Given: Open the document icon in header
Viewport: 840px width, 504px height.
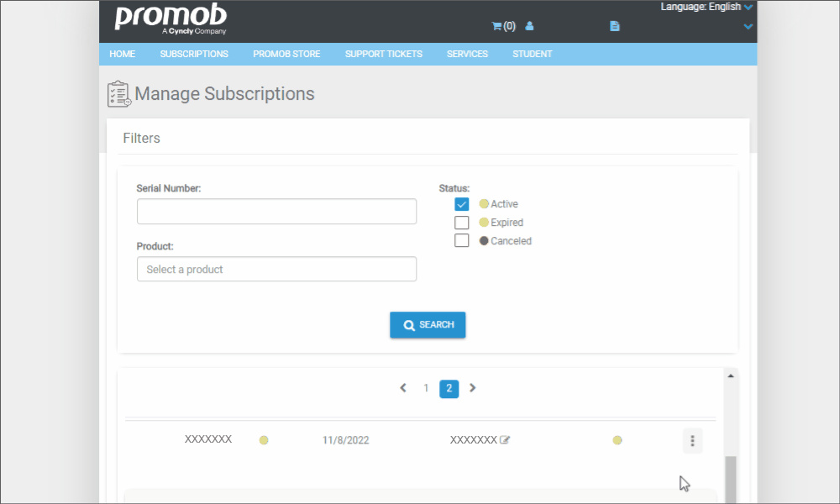Looking at the screenshot, I should (615, 26).
